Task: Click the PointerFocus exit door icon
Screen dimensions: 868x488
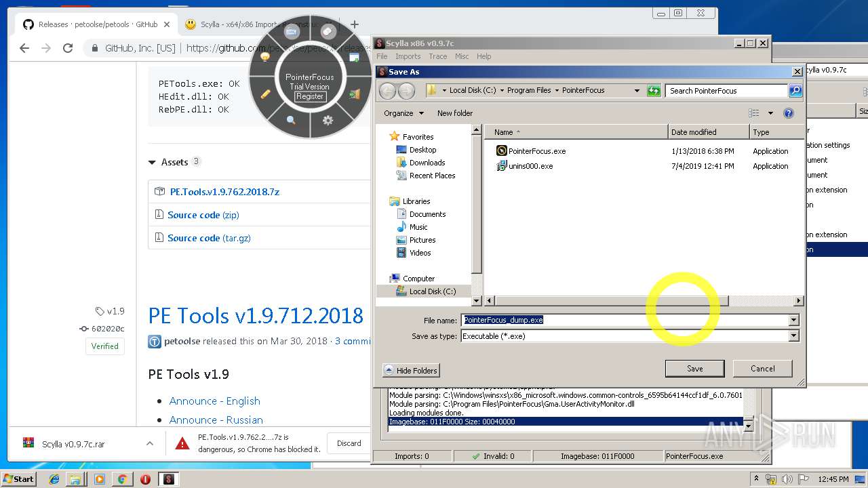Action: (354, 94)
